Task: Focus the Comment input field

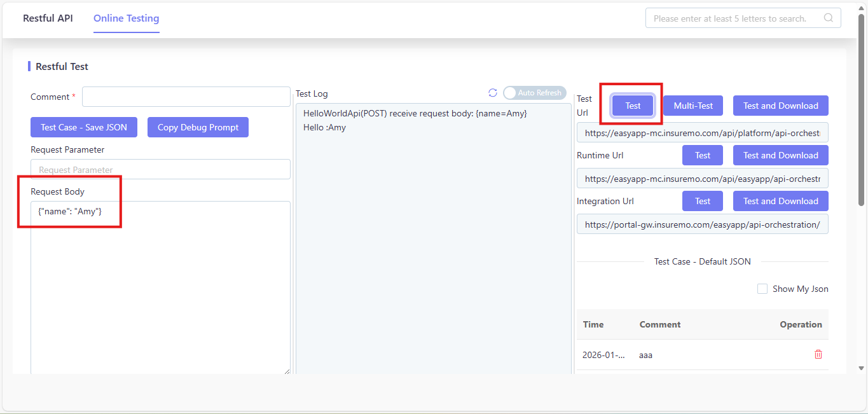Action: [186, 97]
